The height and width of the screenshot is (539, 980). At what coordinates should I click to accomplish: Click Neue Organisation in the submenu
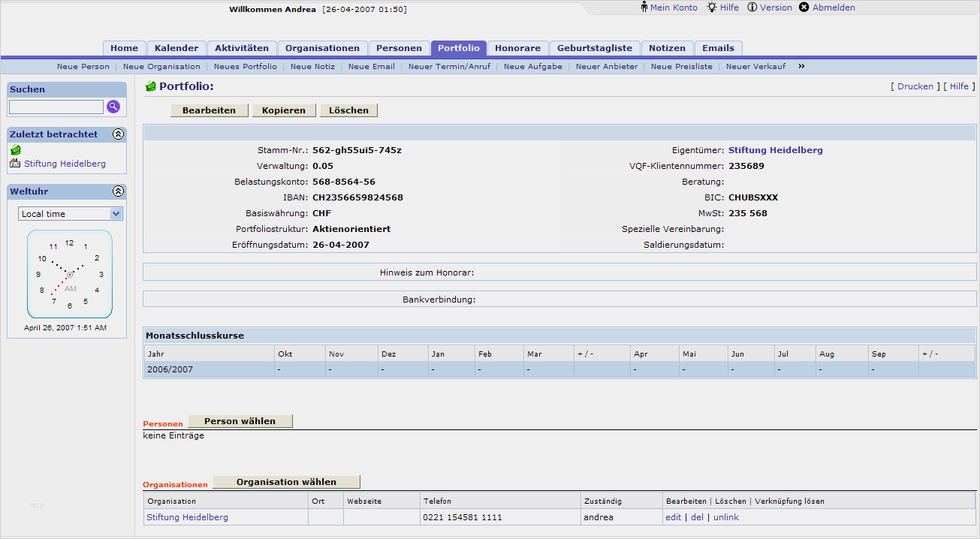point(161,67)
